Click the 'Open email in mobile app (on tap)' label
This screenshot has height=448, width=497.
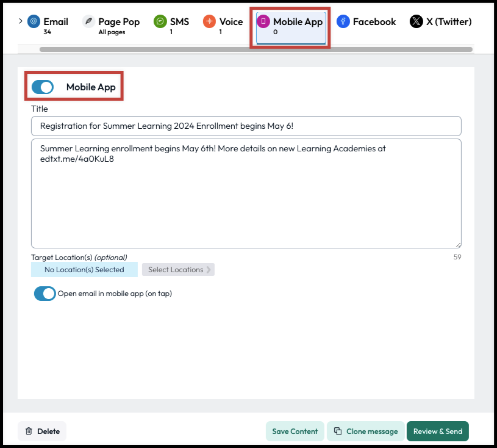[x=115, y=294]
